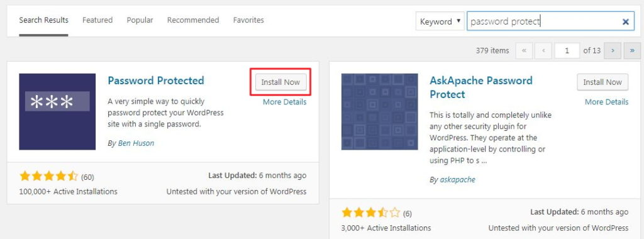
Task: Switch to the Featured tab
Action: [97, 19]
